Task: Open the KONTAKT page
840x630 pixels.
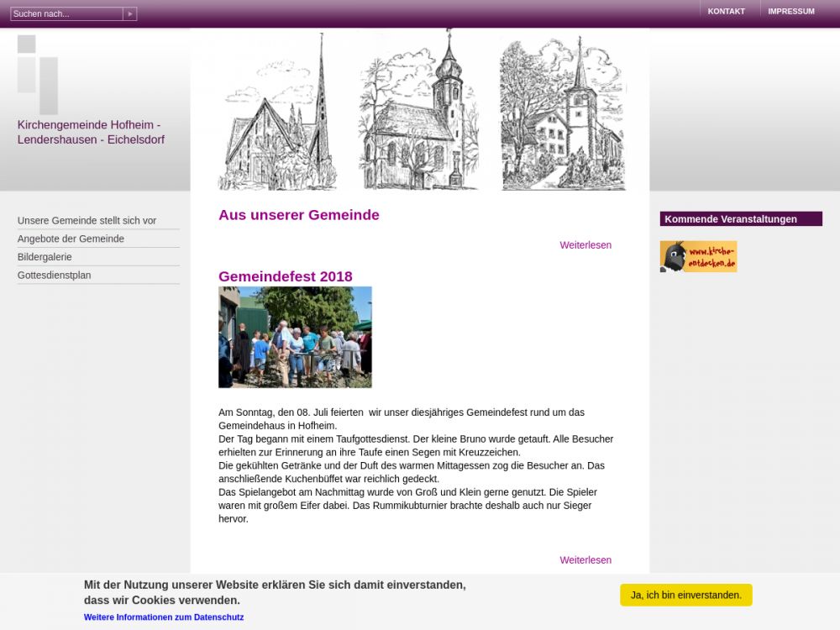Action: coord(726,12)
